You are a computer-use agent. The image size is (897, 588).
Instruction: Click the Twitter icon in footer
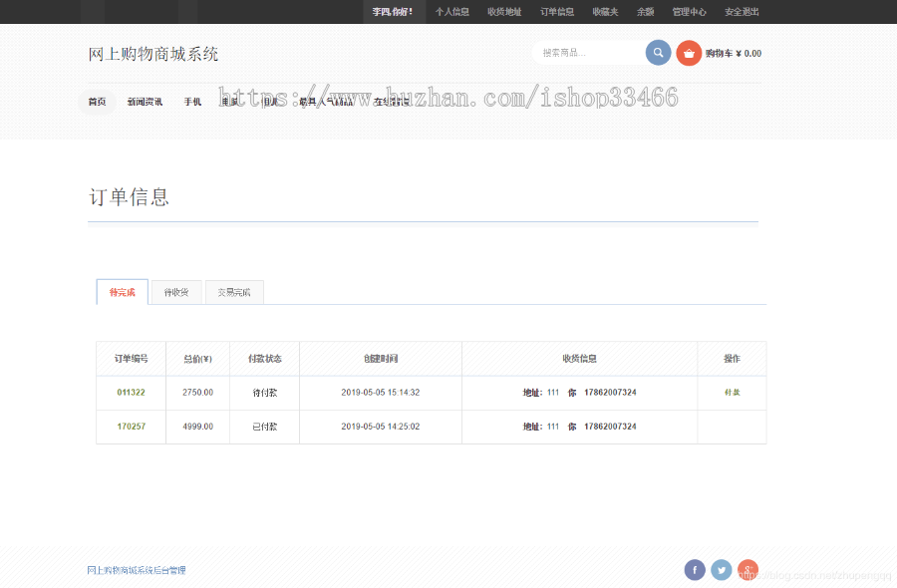coord(722,570)
